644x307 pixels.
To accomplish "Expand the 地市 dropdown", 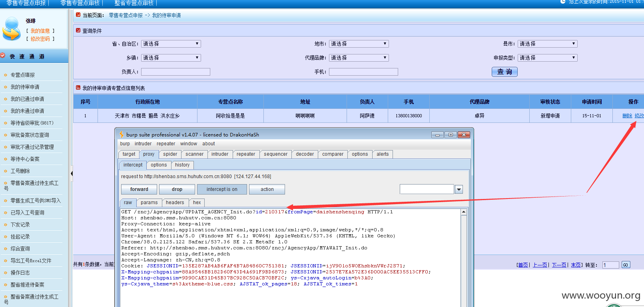I will click(x=359, y=44).
